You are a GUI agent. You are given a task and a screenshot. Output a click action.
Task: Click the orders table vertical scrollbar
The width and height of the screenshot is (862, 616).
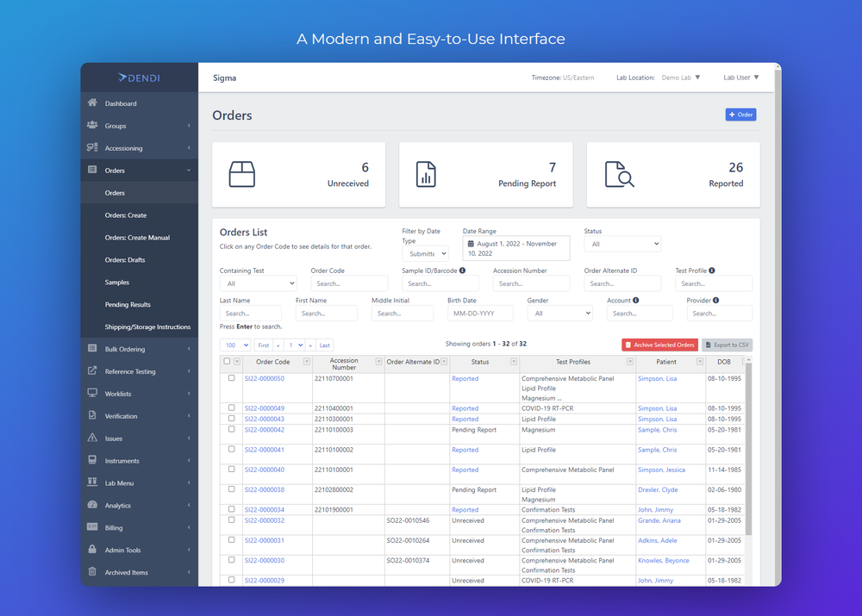748,448
